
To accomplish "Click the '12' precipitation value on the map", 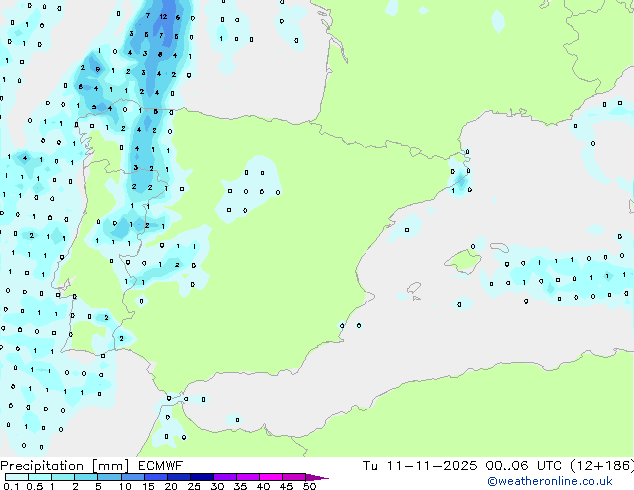I will tap(163, 17).
